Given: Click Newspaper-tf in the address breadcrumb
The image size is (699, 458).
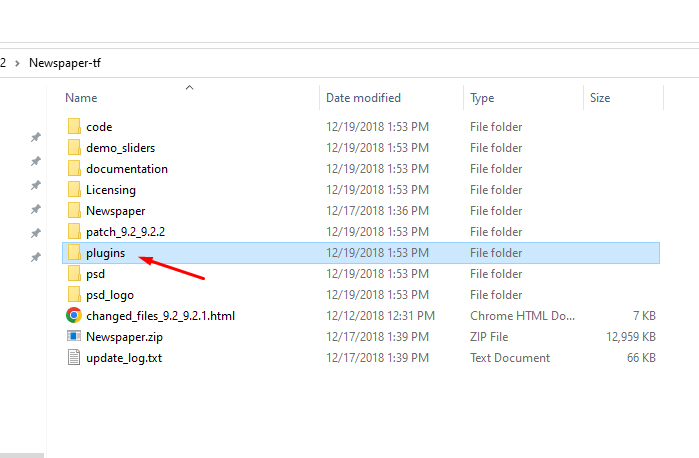Looking at the screenshot, I should pyautogui.click(x=65, y=63).
